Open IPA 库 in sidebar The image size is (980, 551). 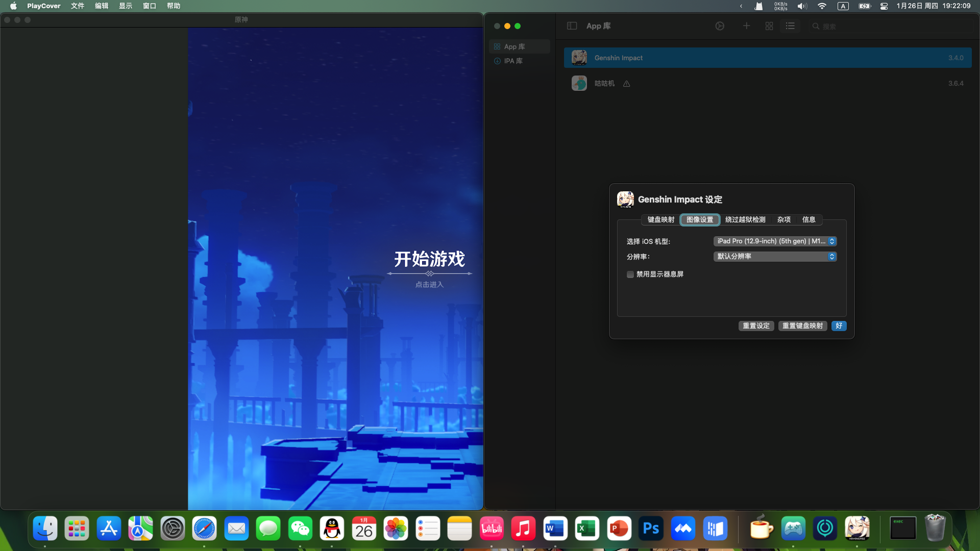(513, 61)
